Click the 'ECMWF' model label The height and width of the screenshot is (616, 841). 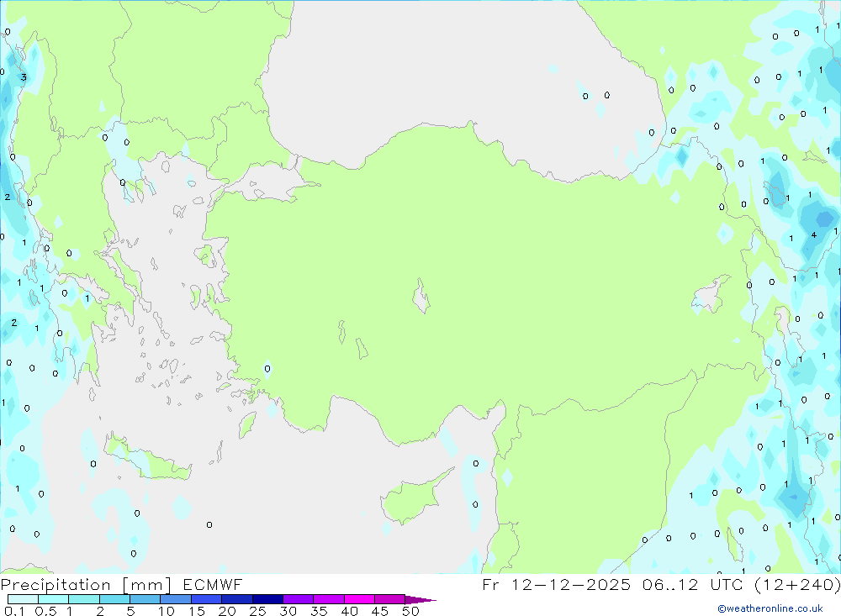213,584
